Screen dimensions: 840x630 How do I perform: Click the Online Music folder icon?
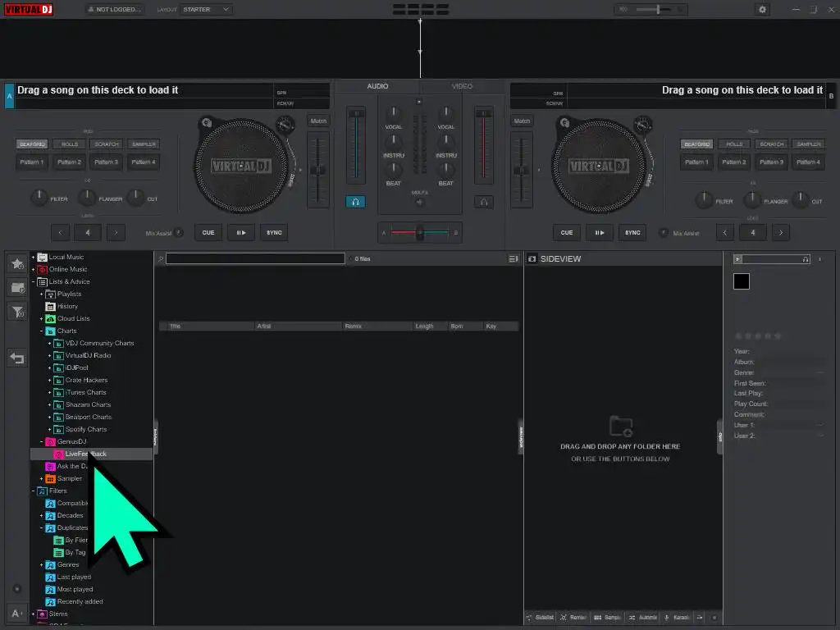43,269
